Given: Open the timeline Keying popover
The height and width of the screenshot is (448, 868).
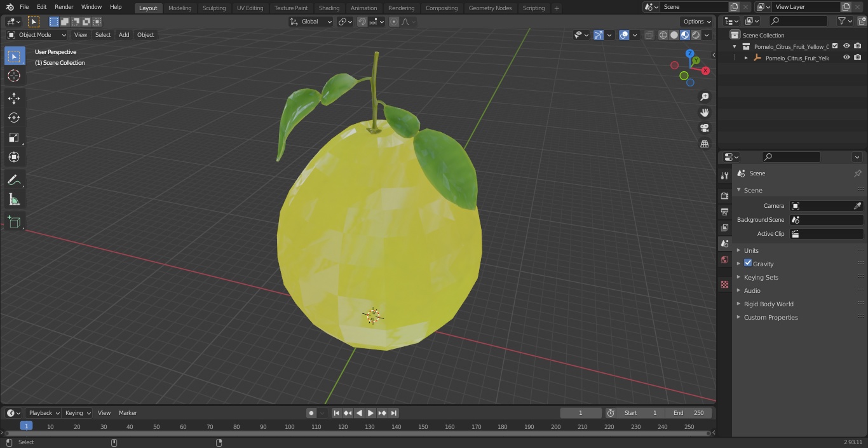Looking at the screenshot, I should pyautogui.click(x=78, y=413).
